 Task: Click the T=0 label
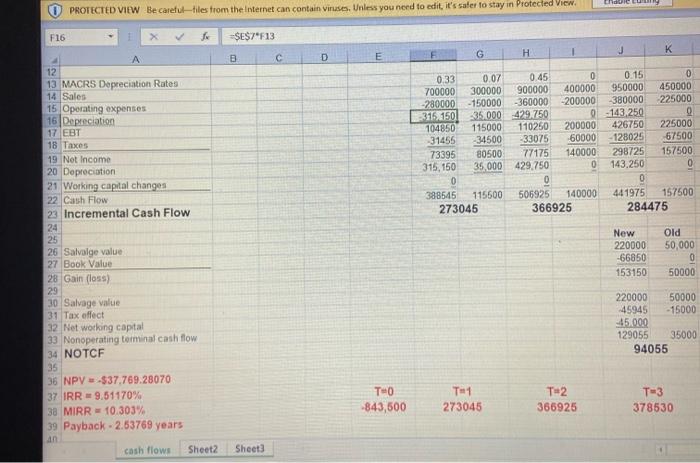(x=384, y=392)
